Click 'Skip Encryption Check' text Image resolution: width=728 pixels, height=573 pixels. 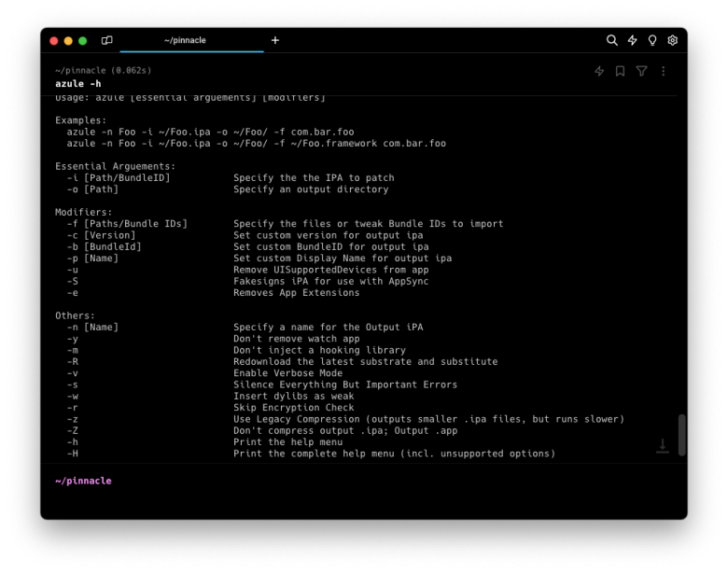pyautogui.click(x=293, y=408)
